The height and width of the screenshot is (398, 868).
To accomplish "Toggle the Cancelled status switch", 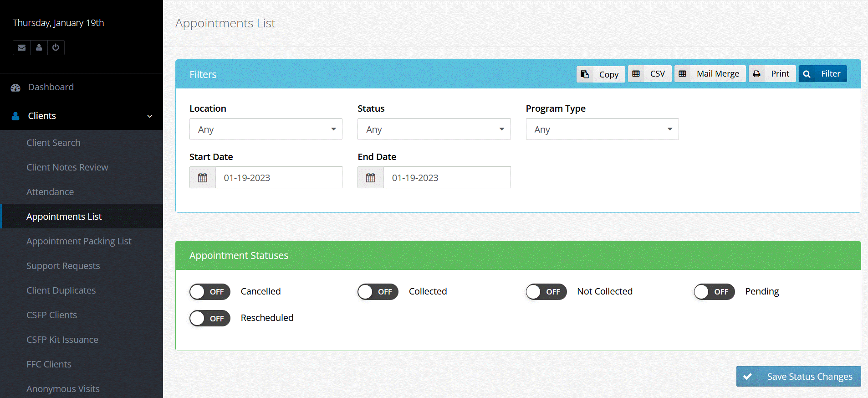I will [210, 292].
